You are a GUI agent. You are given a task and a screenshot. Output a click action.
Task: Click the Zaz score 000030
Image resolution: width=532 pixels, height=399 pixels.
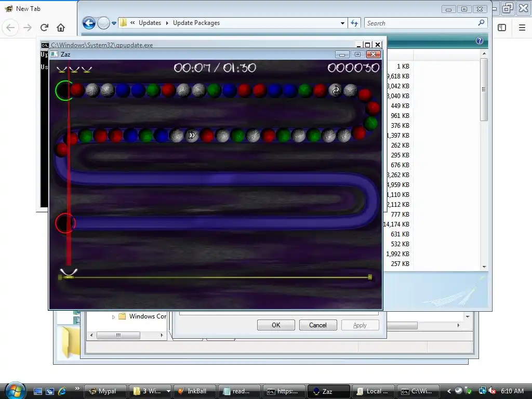pos(353,68)
